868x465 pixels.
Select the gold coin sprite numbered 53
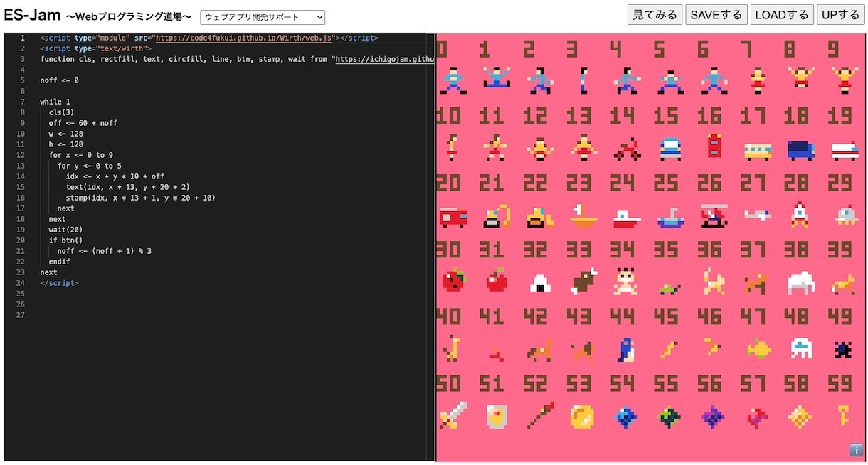(581, 417)
